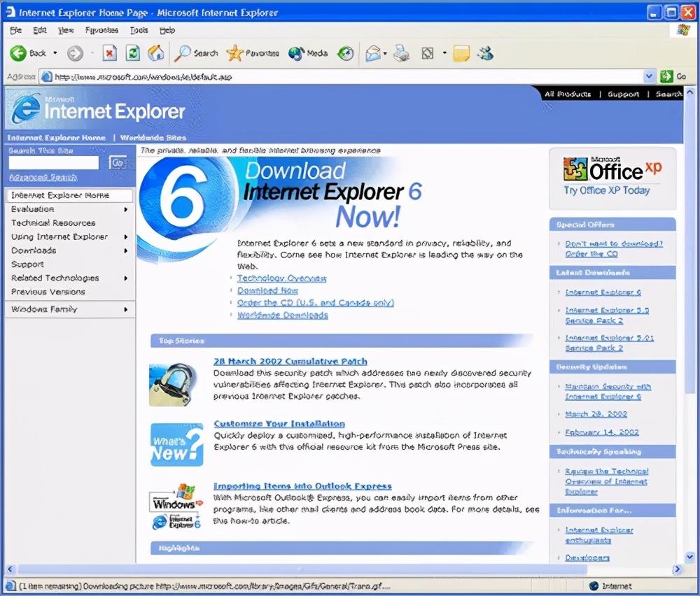The height and width of the screenshot is (596, 700).
Task: Click the Print icon in the toolbar
Action: pos(400,53)
